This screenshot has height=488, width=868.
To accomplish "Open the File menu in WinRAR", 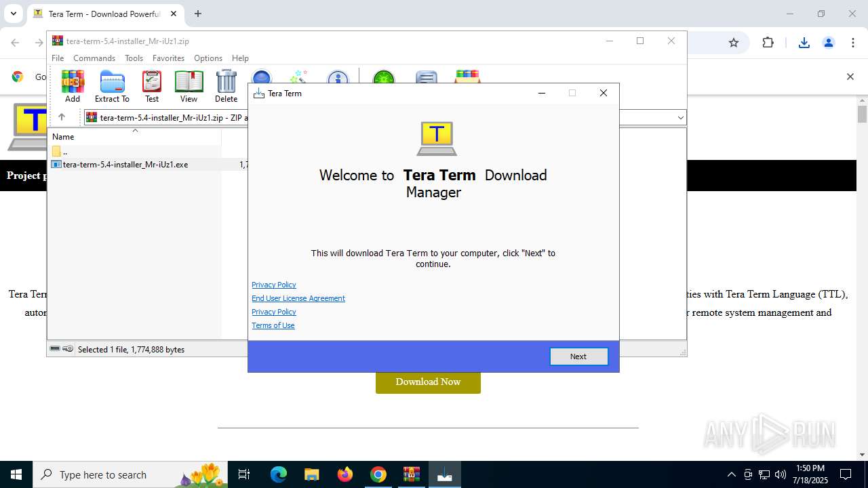I will 58,58.
